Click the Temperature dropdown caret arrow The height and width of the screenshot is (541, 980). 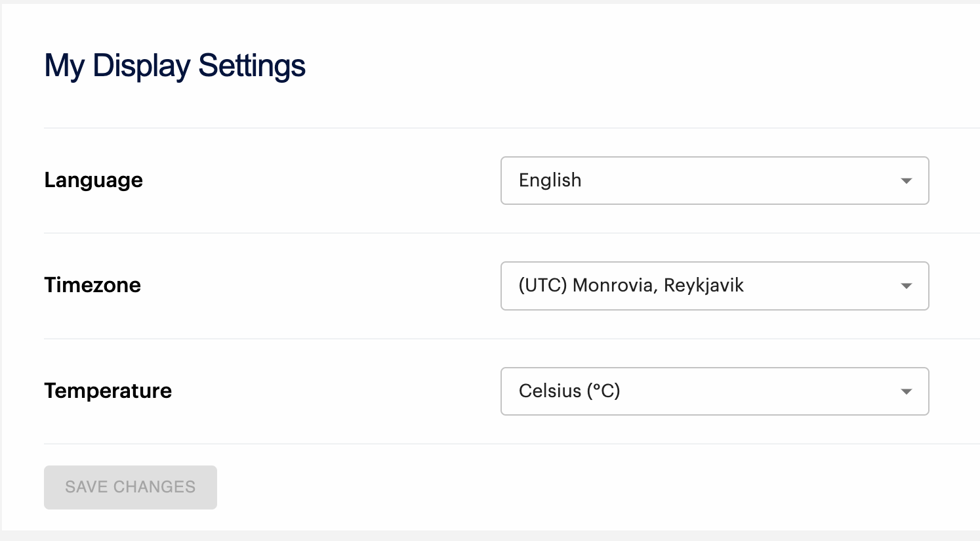click(906, 392)
